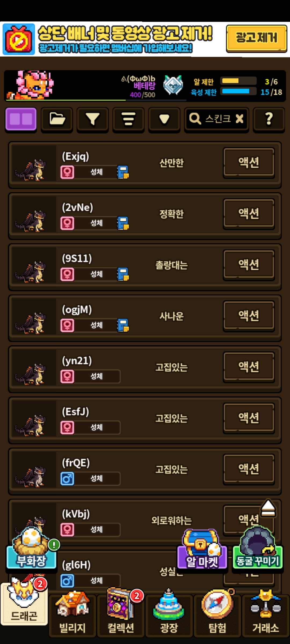Toggle female gender icon on 2vNe
Viewport: 290px width, 644px height.
(67, 223)
